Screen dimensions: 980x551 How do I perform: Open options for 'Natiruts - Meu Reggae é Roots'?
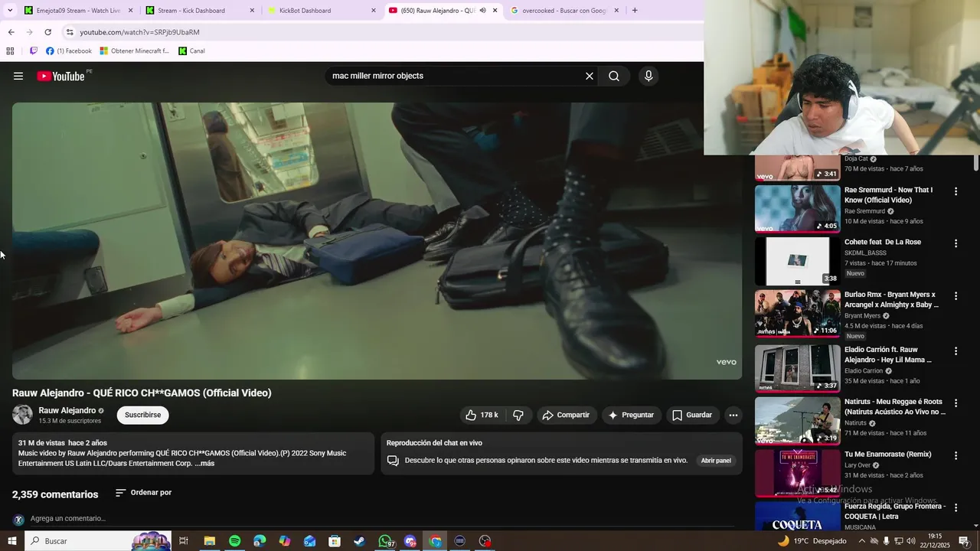pyautogui.click(x=955, y=403)
